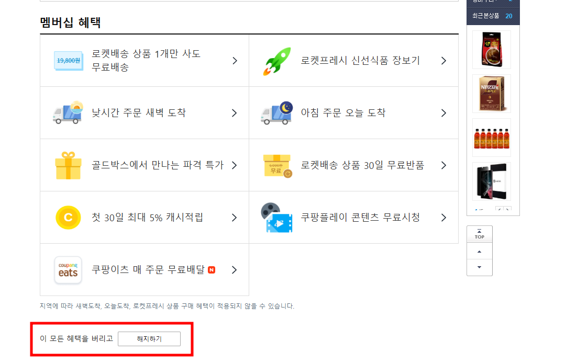
Task: Click the green rocket icon for Rocket Fresh
Action: coord(277,61)
